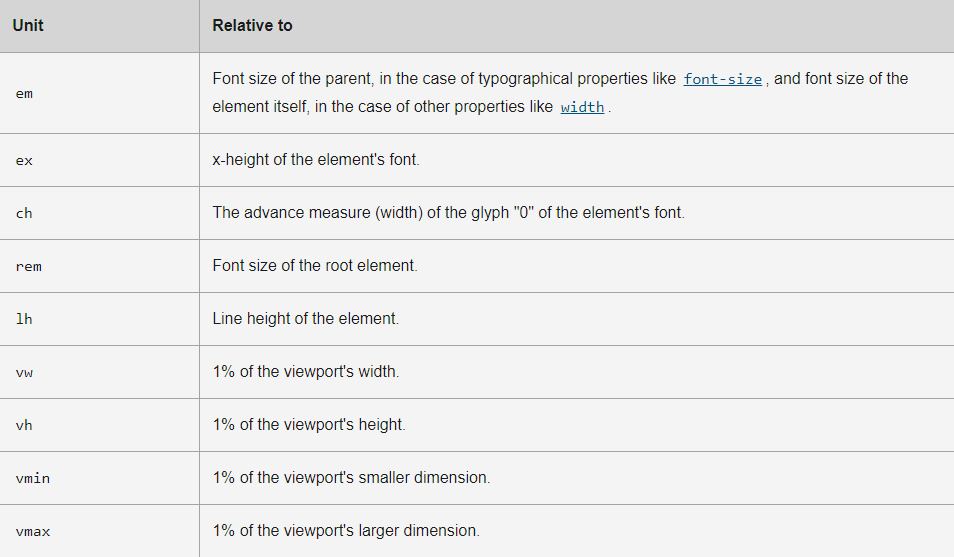
Task: Select the lh unit cell
Action: pos(99,319)
